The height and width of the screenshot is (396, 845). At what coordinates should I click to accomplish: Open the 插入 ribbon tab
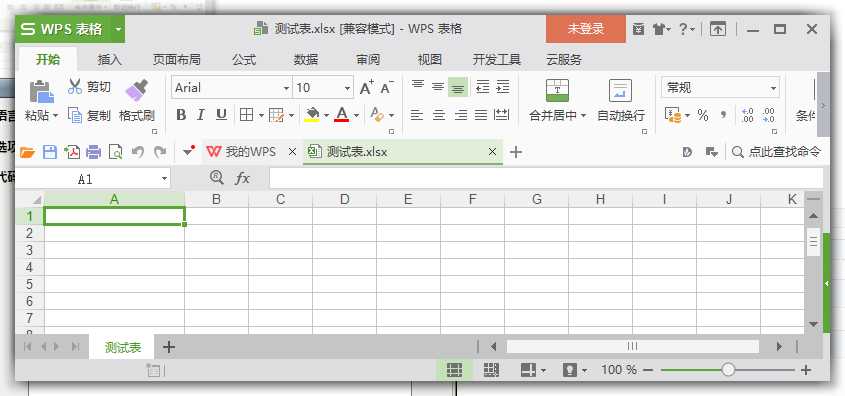pos(109,60)
